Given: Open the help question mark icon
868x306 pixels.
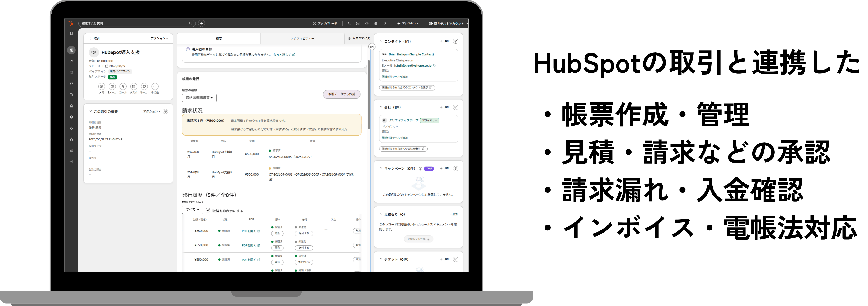Looking at the screenshot, I should (367, 24).
